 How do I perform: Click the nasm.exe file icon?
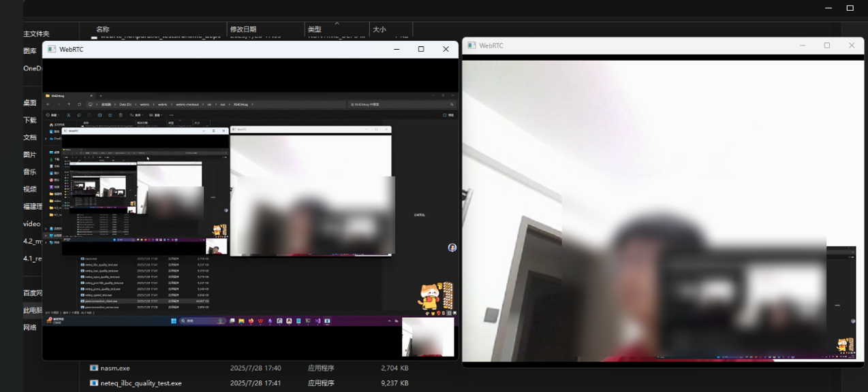(x=94, y=368)
